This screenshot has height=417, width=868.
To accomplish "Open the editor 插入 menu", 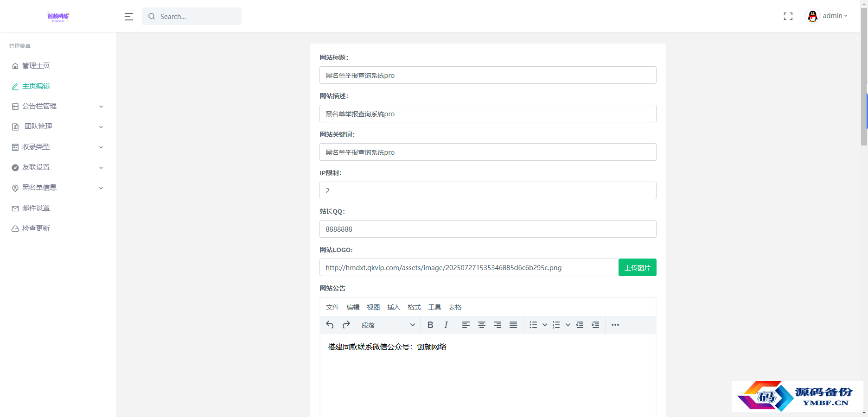I will pyautogui.click(x=394, y=307).
